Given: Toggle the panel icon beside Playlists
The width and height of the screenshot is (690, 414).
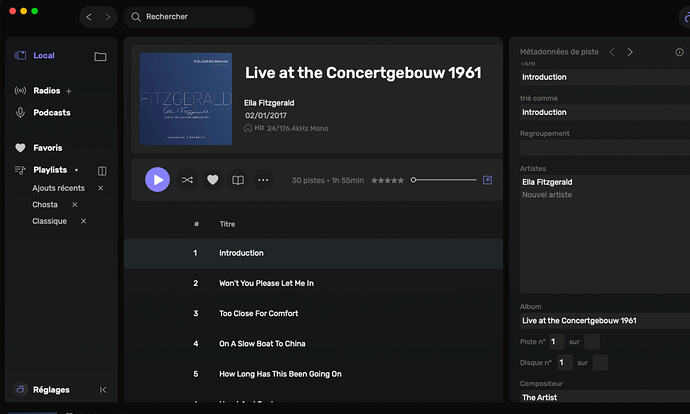Looking at the screenshot, I should click(x=102, y=171).
